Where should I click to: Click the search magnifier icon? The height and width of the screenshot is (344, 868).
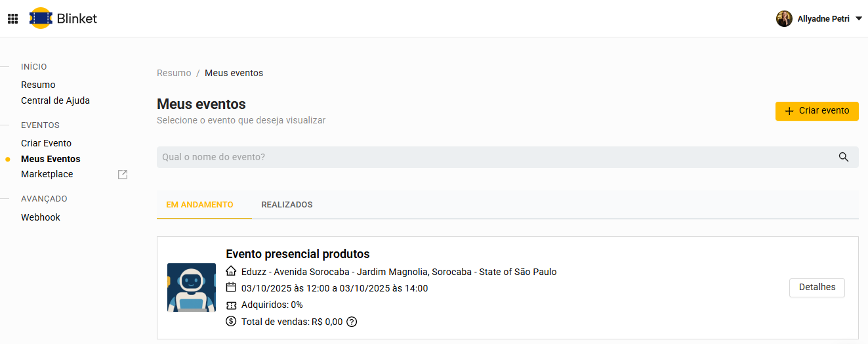[844, 157]
